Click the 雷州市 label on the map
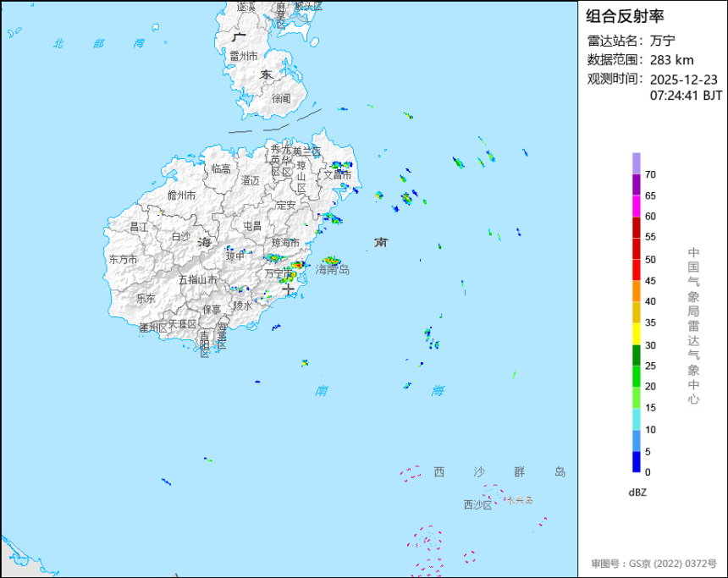 pos(243,56)
